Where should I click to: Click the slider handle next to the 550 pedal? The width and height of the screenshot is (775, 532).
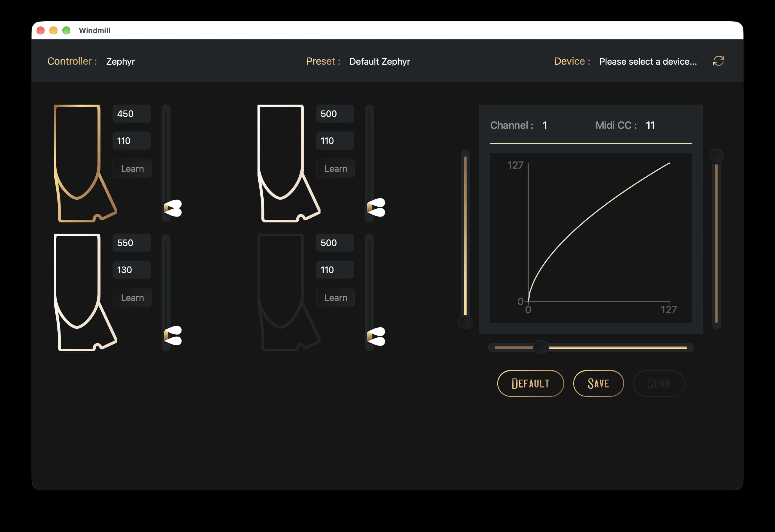[173, 335]
